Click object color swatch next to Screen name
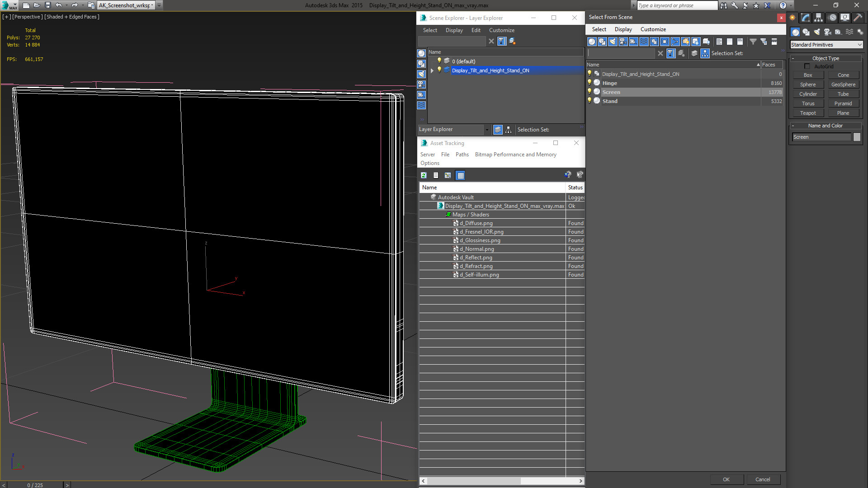868x488 pixels. click(x=857, y=137)
